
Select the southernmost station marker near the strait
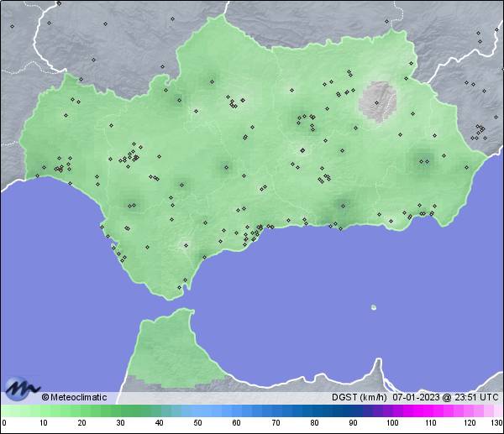(180, 287)
